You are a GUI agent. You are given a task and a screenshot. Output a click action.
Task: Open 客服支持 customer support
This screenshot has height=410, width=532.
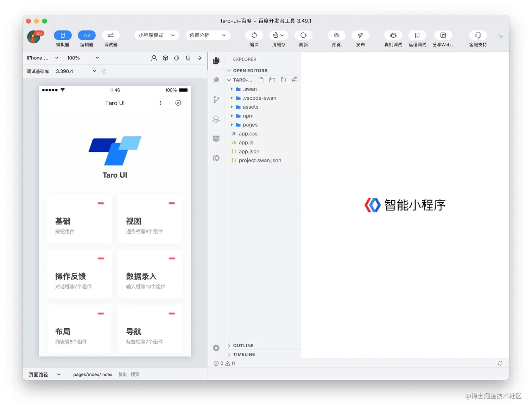(478, 35)
